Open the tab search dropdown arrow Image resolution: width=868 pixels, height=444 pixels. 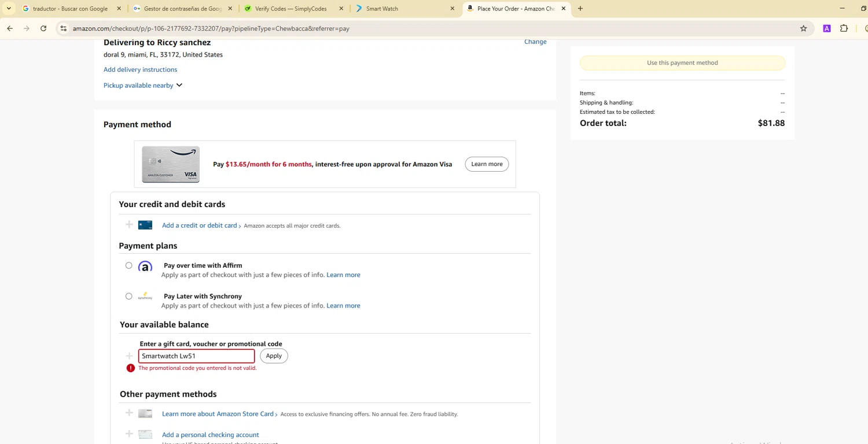(9, 9)
